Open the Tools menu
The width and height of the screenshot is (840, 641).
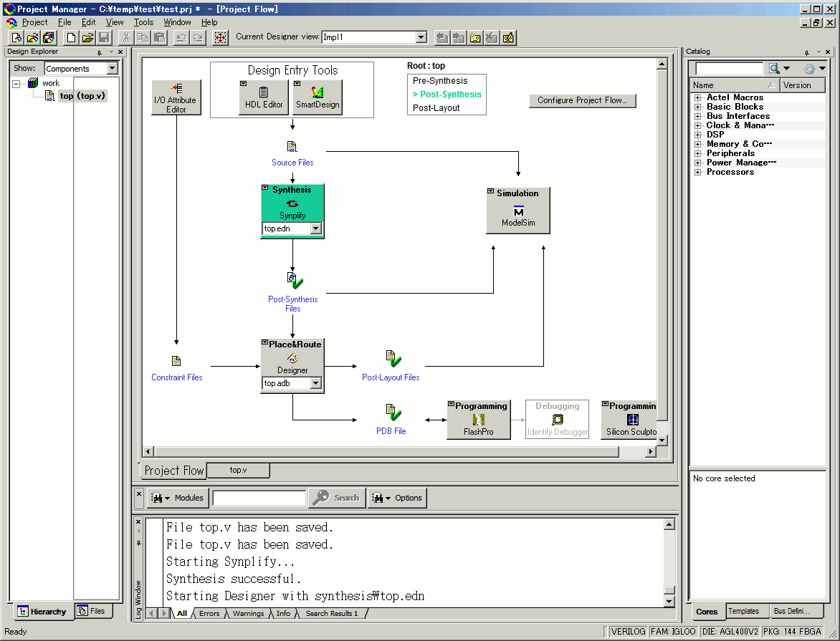pyautogui.click(x=143, y=22)
